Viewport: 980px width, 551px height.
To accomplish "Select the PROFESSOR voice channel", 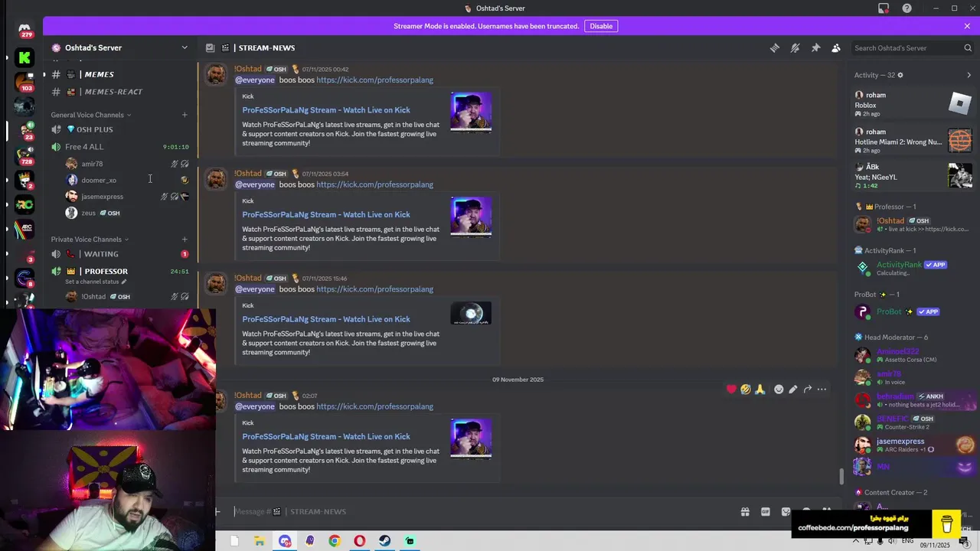I will (x=119, y=272).
